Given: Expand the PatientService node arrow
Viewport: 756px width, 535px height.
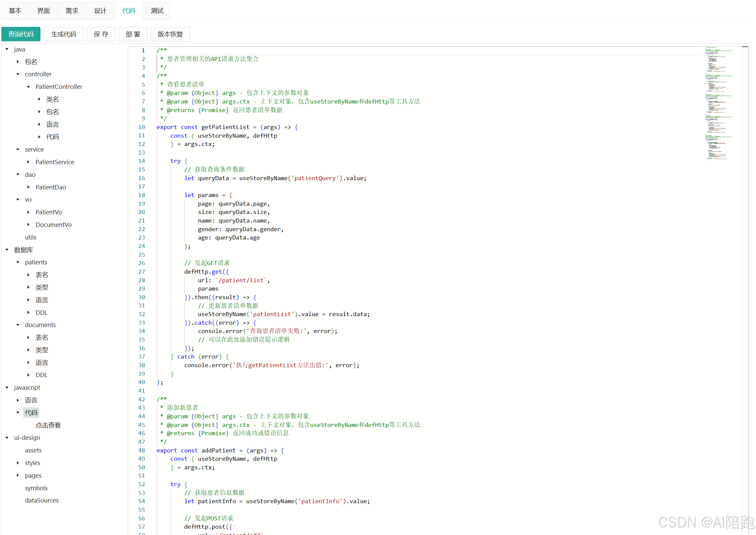Looking at the screenshot, I should [29, 162].
